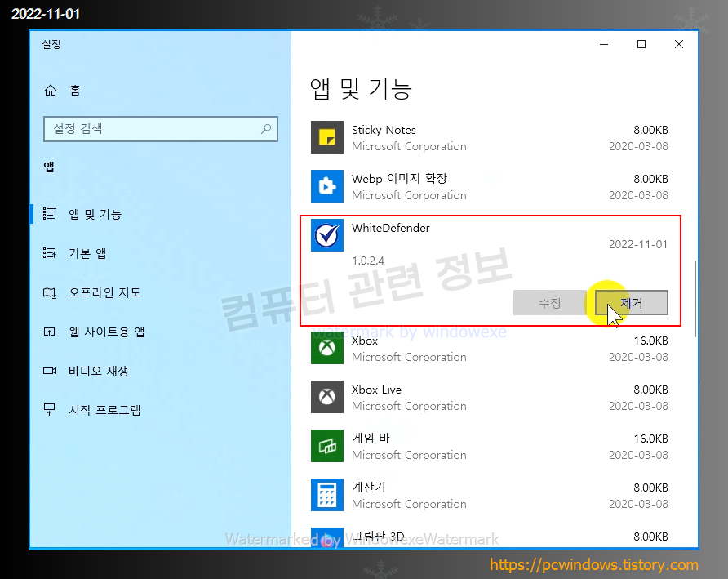Image resolution: width=728 pixels, height=579 pixels.
Task: Select the Sticky Notes list entry
Action: (490, 137)
